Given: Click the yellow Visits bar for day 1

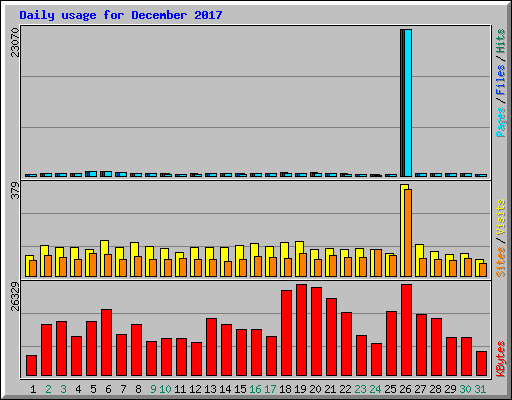Looking at the screenshot, I should 28,266.
